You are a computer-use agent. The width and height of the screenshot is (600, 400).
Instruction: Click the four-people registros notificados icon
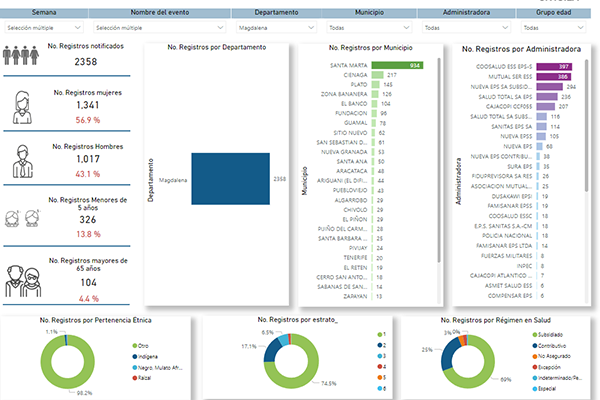(21, 56)
